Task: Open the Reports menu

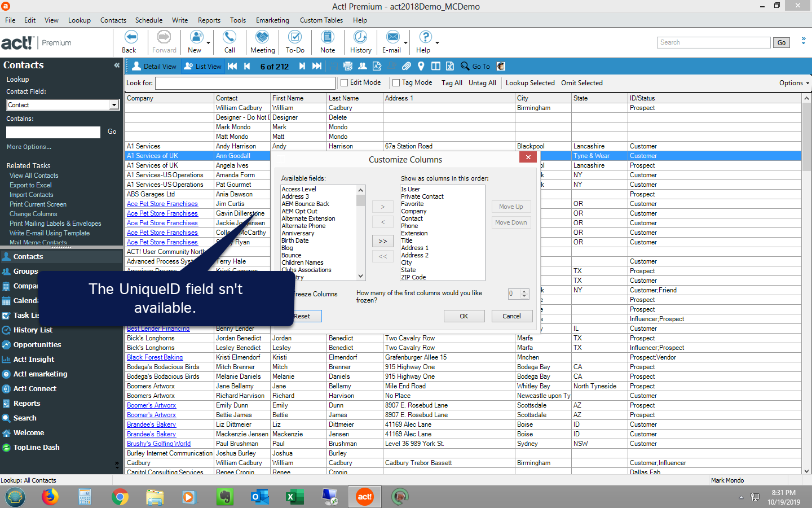Action: (209, 20)
